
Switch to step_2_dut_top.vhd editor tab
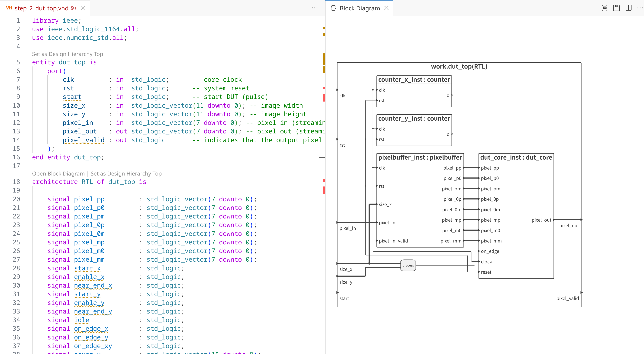point(42,8)
